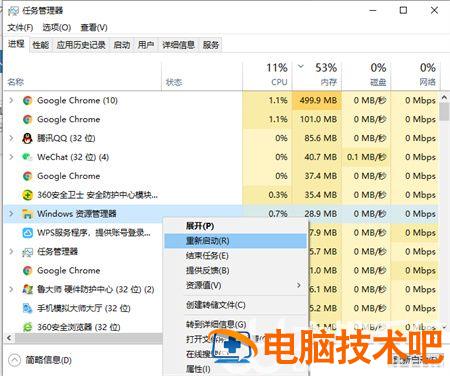Click the Task Manager title bar icon
Image resolution: width=450 pixels, height=376 pixels.
[13, 11]
